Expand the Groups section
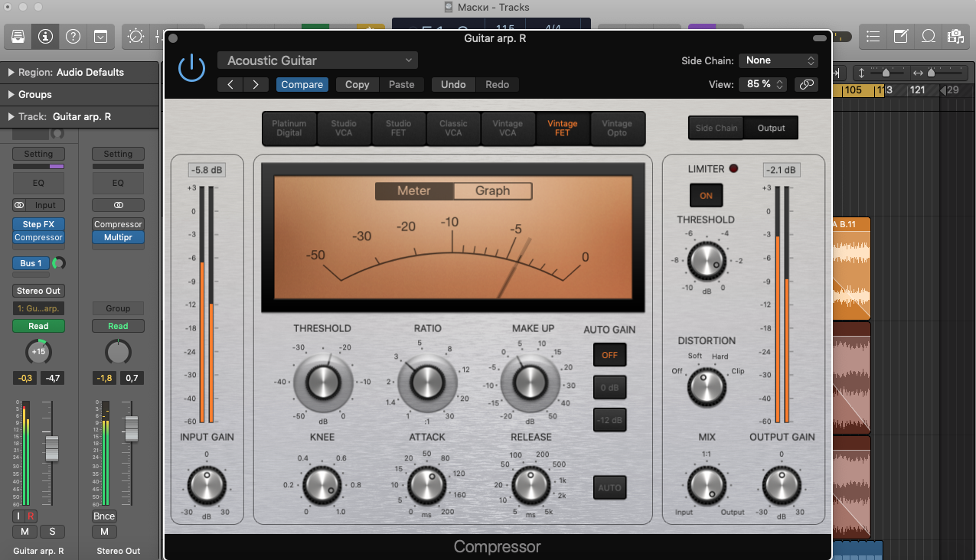The image size is (976, 560). point(11,95)
